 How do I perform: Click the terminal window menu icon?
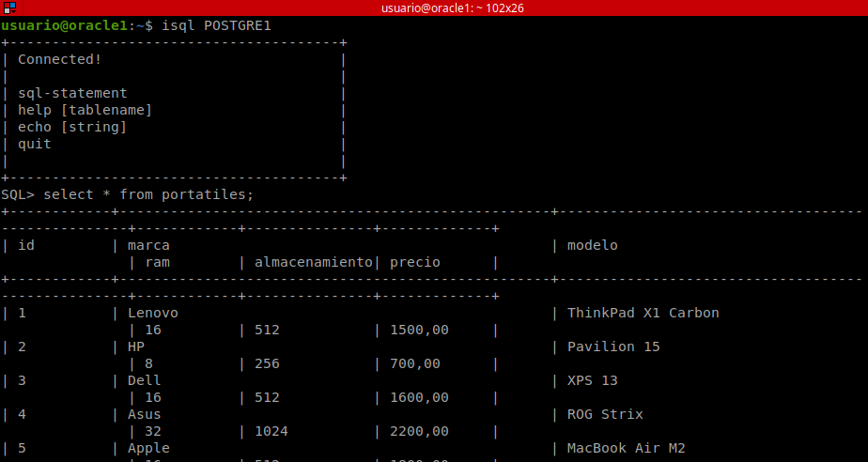click(x=9, y=8)
